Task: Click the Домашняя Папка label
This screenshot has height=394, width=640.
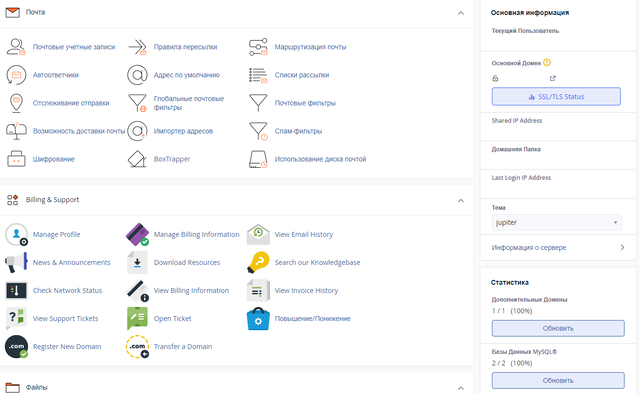Action: click(516, 149)
